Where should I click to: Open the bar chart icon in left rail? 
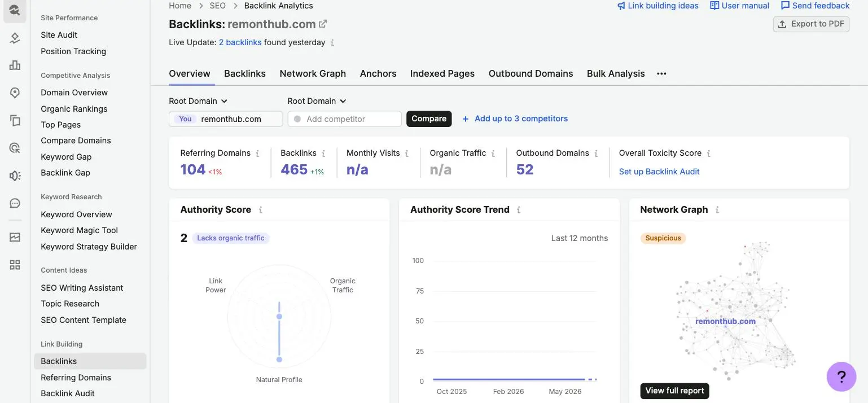pos(15,65)
